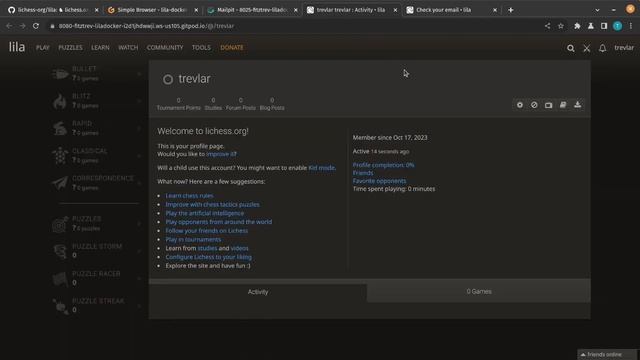Open Puzzles rating stats

[96, 224]
